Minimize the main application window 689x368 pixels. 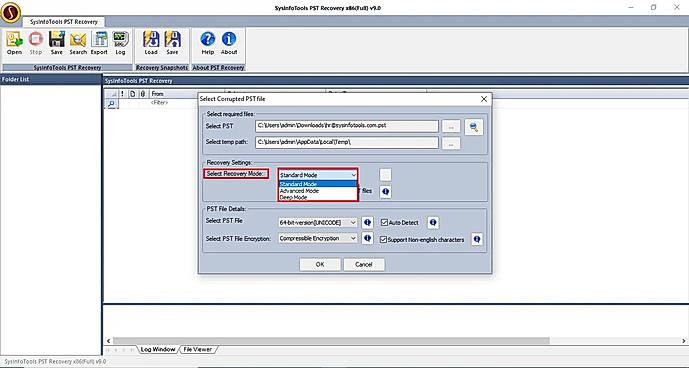pyautogui.click(x=631, y=7)
